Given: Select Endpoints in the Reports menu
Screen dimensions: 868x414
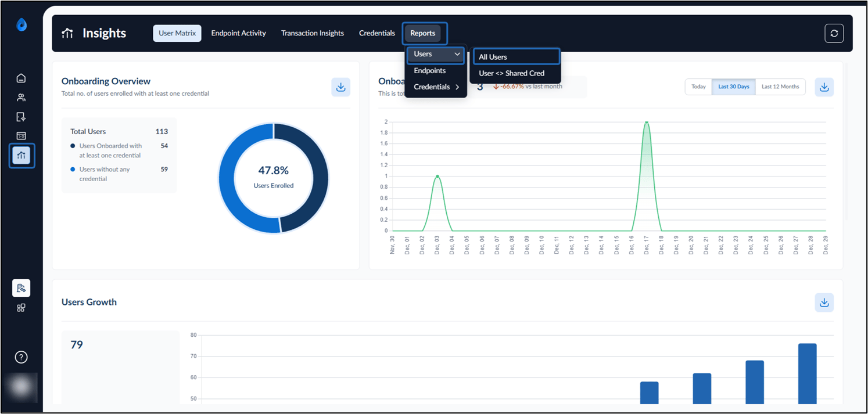Looking at the screenshot, I should [x=430, y=70].
